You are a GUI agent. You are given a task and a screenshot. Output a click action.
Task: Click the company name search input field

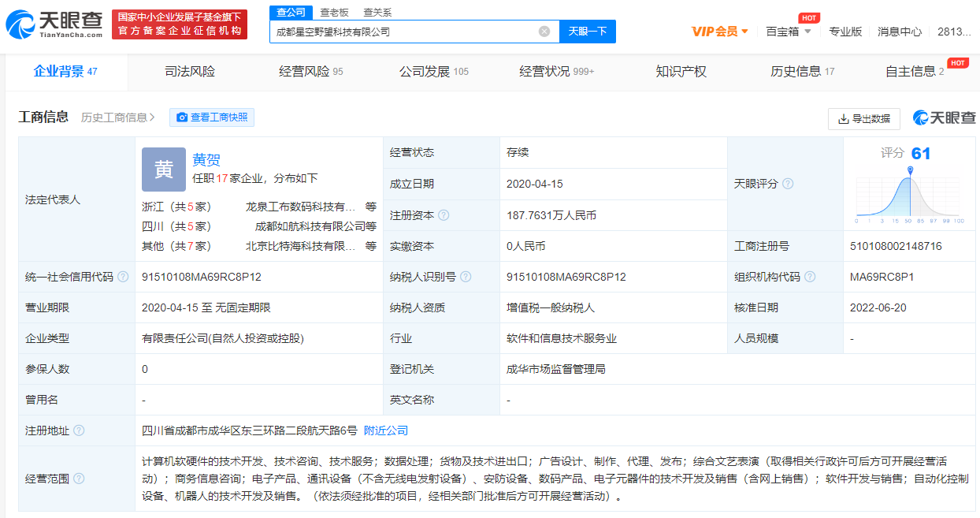click(402, 32)
